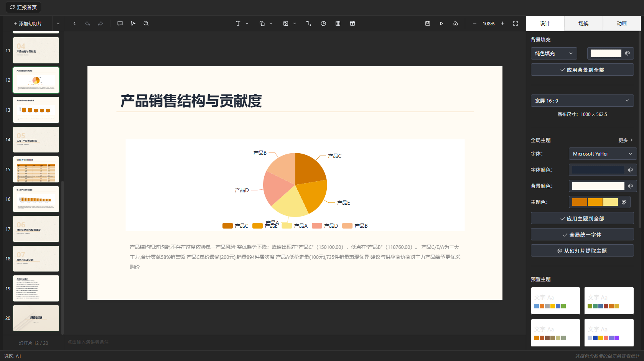The height and width of the screenshot is (361, 644).
Task: Apply background to all slides
Action: click(582, 70)
